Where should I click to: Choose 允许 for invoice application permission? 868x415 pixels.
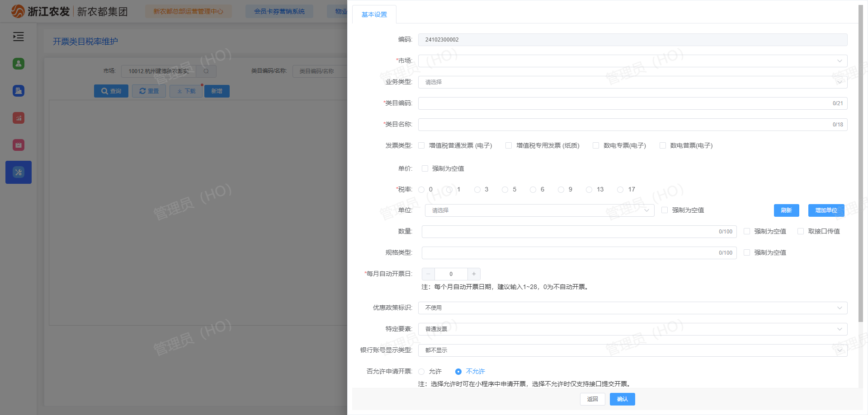click(421, 372)
